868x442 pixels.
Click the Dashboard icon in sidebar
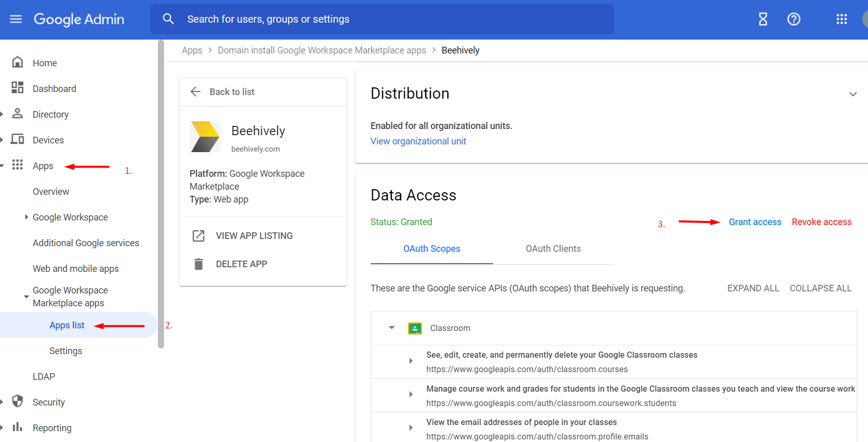click(17, 87)
